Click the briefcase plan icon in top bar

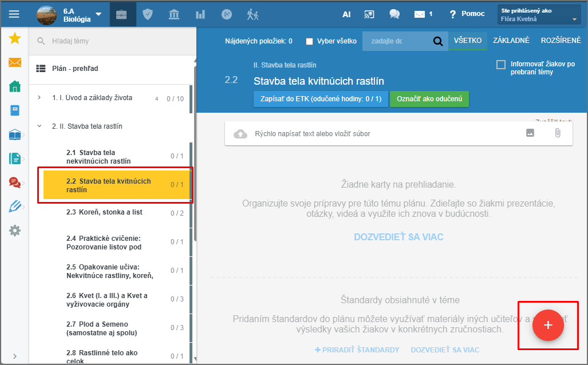[x=121, y=14]
